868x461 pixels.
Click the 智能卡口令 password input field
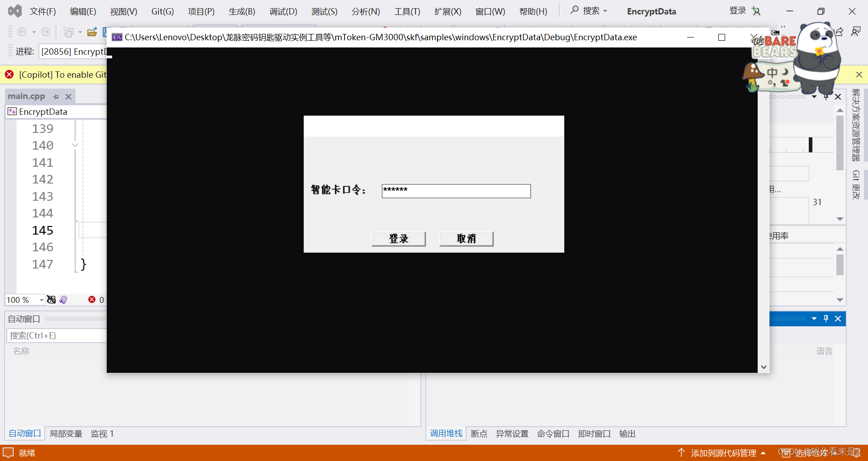click(456, 191)
